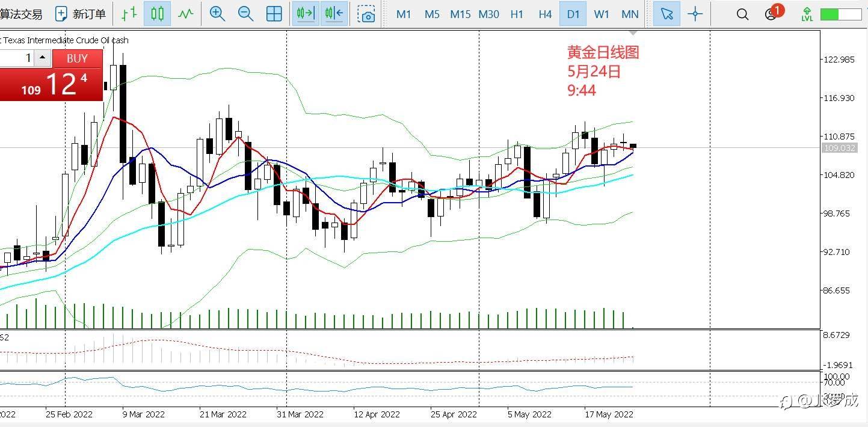Increase lot volume with up arrow
868x427 pixels.
pos(43,58)
